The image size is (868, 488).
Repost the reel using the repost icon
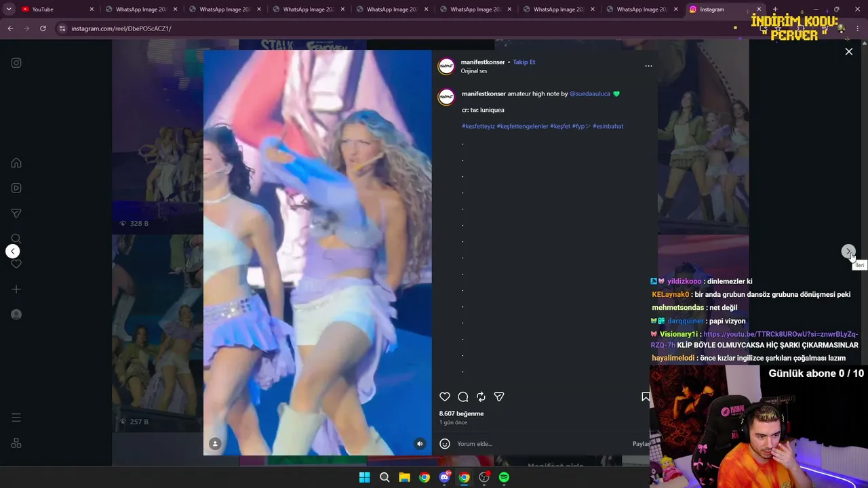[x=481, y=396]
